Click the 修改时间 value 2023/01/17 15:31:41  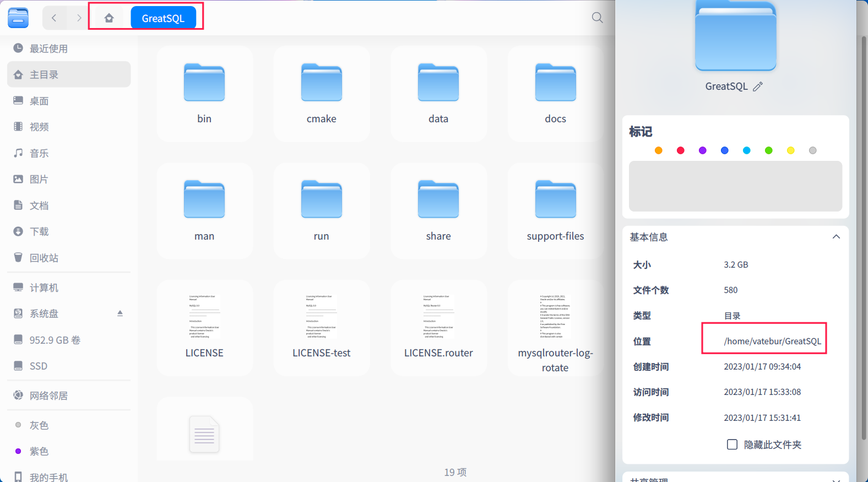coord(762,418)
